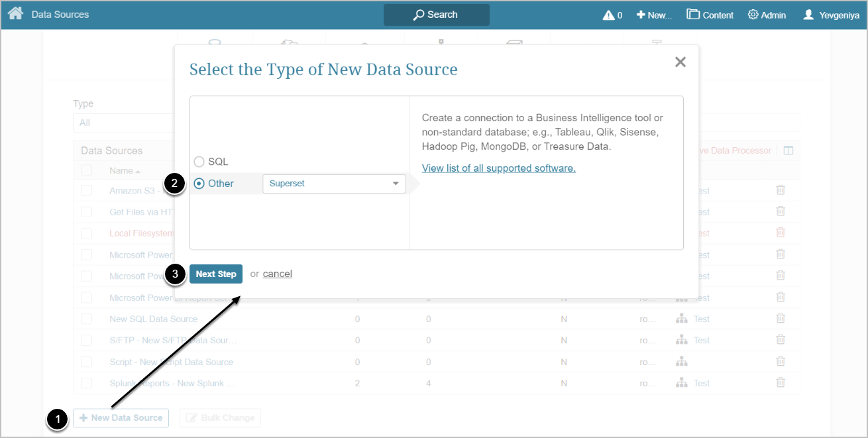Screen dimensions: 868x438
Task: Expand the Superset data source dropdown
Action: 334,184
